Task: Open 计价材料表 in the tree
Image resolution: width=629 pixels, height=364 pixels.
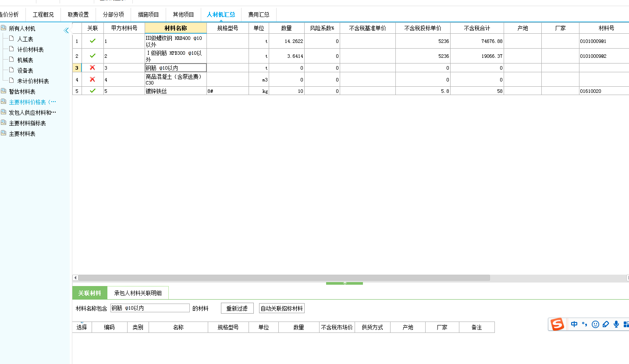Action: [x=30, y=49]
